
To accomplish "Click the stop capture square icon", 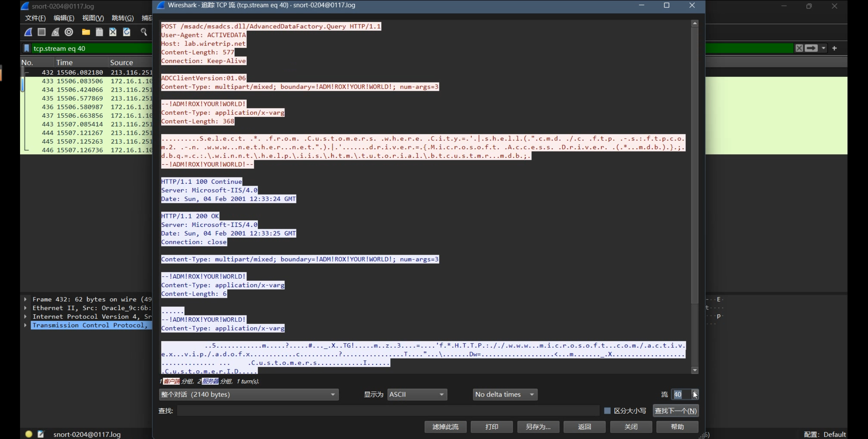I will point(41,32).
